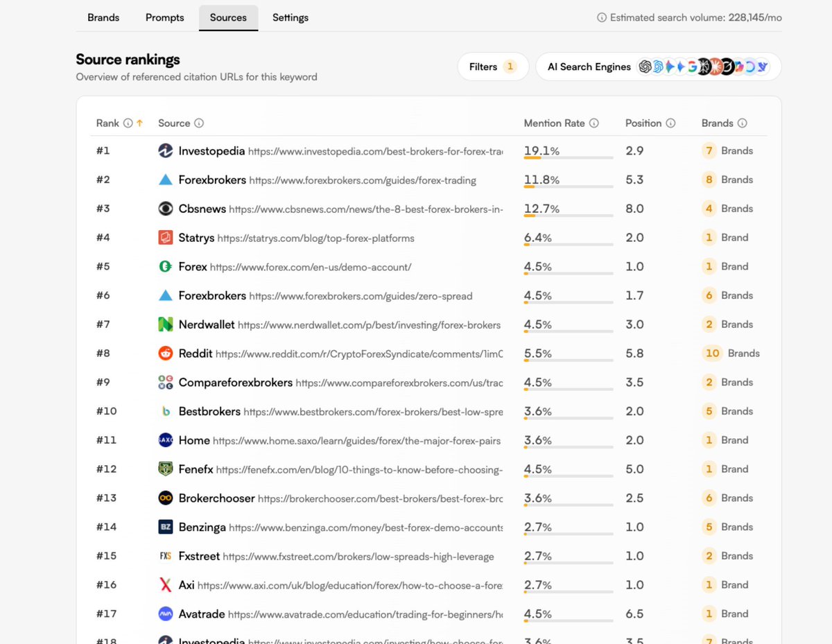Click the Benzinga BZ icon

pyautogui.click(x=165, y=527)
